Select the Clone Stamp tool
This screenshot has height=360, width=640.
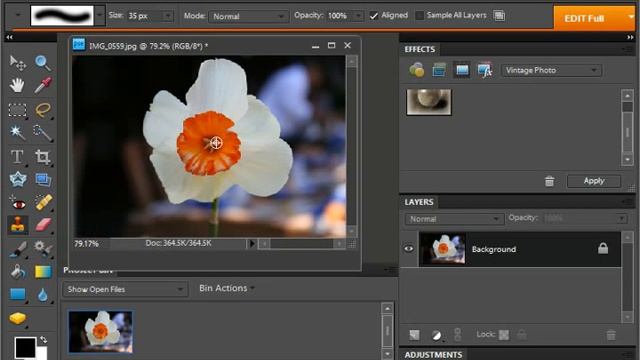click(x=18, y=225)
